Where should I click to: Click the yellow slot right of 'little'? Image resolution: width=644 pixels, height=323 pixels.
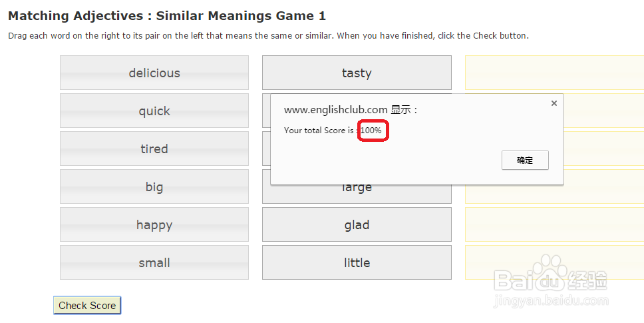(554, 262)
